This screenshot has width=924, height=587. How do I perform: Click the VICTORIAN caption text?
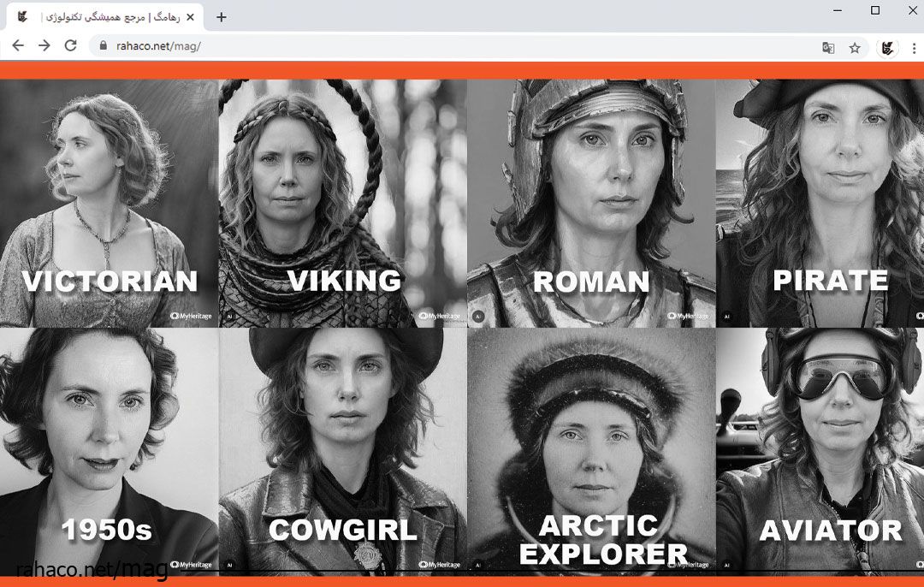pos(110,282)
